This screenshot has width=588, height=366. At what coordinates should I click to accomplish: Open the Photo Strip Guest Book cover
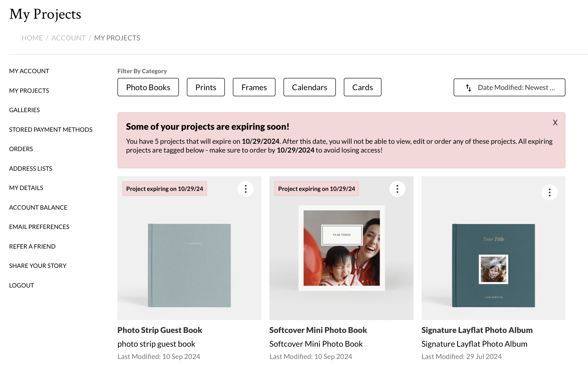189,265
